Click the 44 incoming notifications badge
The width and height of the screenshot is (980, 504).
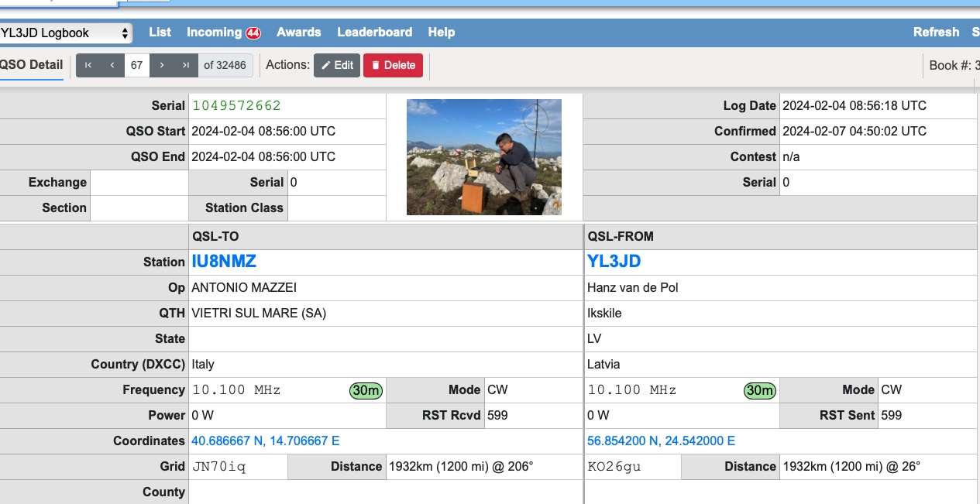pos(253,33)
